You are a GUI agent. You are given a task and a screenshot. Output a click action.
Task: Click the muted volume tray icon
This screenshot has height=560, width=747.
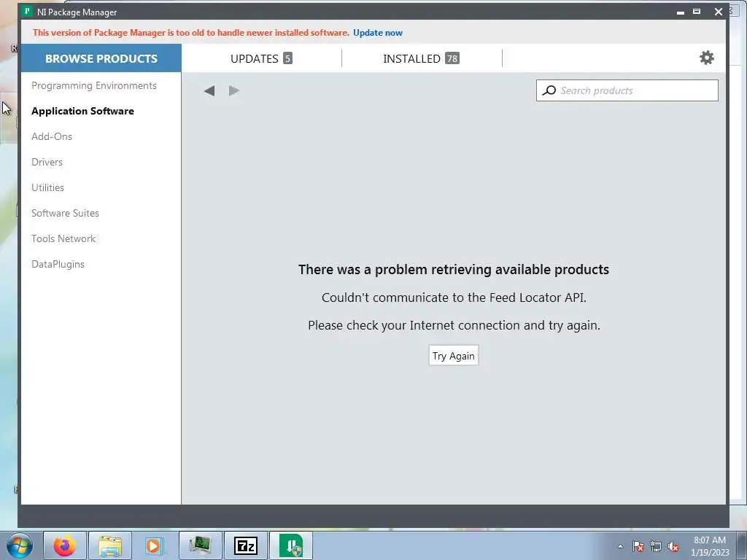(x=673, y=546)
